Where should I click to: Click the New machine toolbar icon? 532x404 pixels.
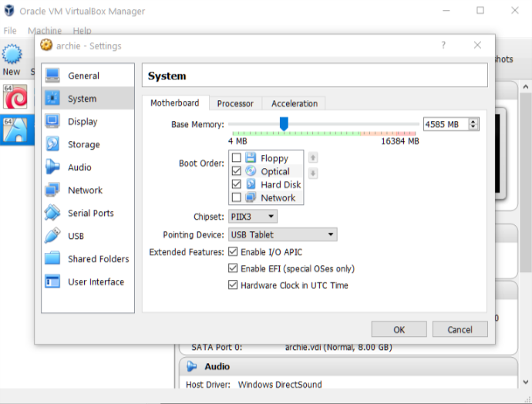pyautogui.click(x=12, y=54)
